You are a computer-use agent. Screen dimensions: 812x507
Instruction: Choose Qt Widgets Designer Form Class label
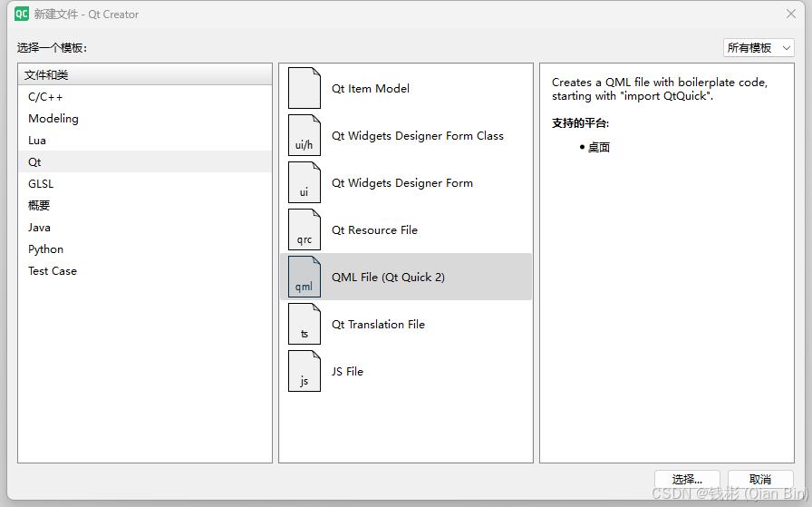pyautogui.click(x=418, y=136)
